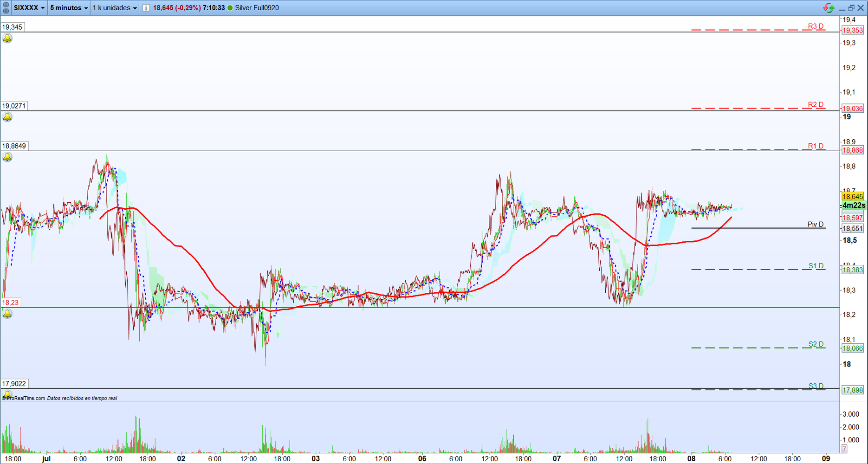Click the S3 D support label
868x464 pixels.
coord(816,386)
